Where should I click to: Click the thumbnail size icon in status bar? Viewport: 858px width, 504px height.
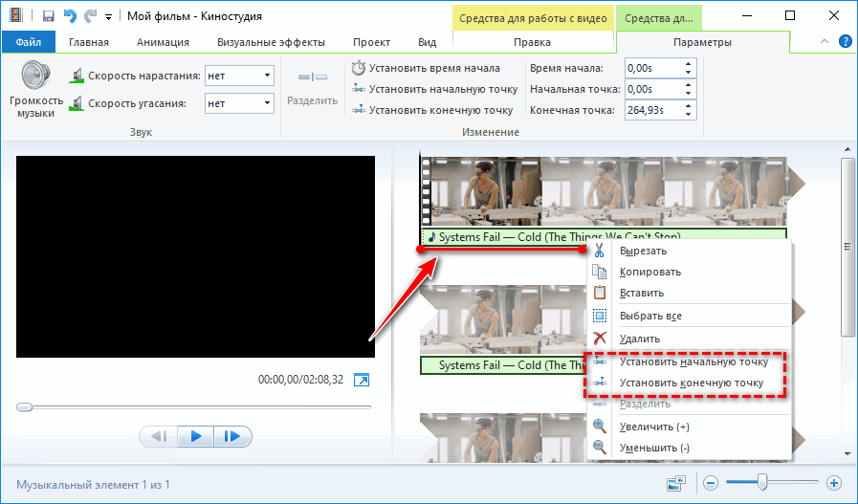point(675,484)
